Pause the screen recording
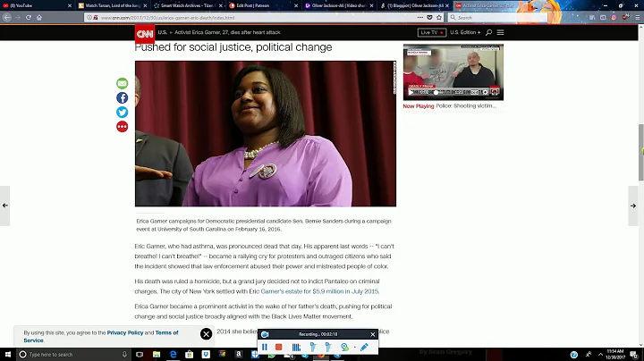 coord(265,347)
